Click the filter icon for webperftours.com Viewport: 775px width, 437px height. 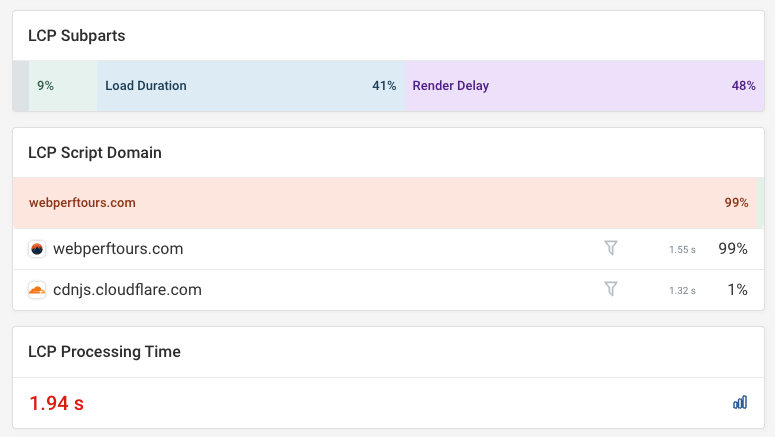point(611,248)
